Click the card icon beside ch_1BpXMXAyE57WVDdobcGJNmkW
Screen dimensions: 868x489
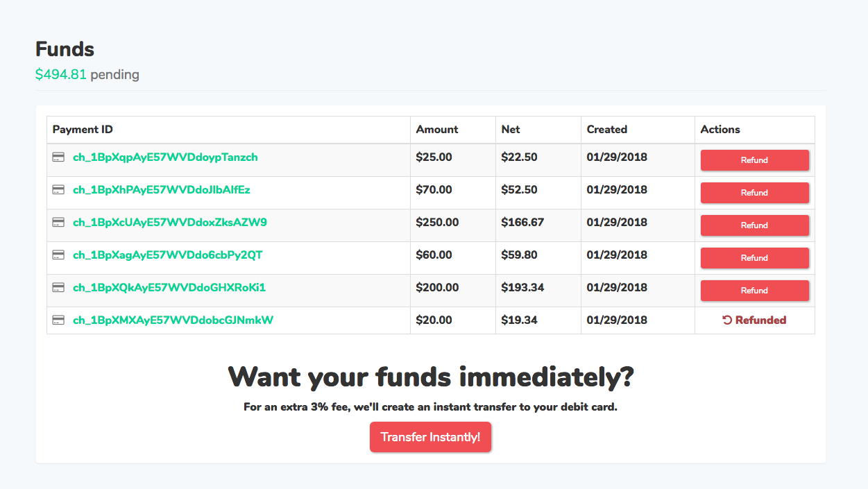pyautogui.click(x=59, y=320)
